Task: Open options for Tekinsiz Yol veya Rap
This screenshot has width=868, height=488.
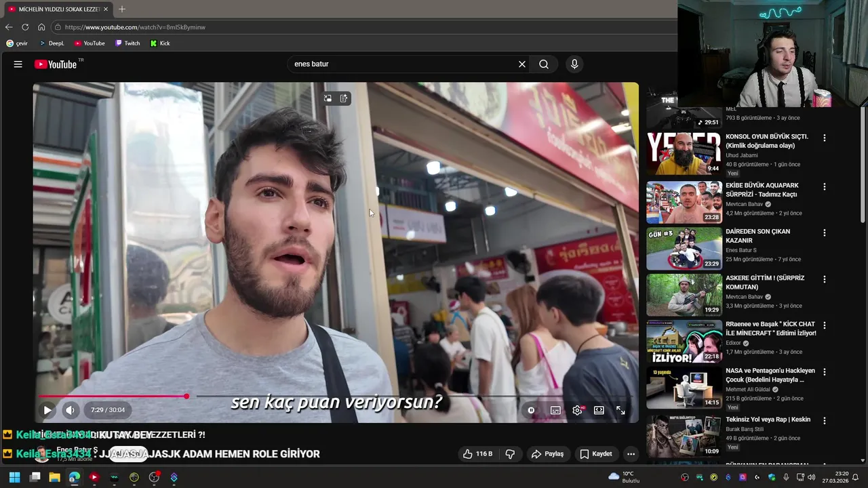Action: pyautogui.click(x=825, y=420)
